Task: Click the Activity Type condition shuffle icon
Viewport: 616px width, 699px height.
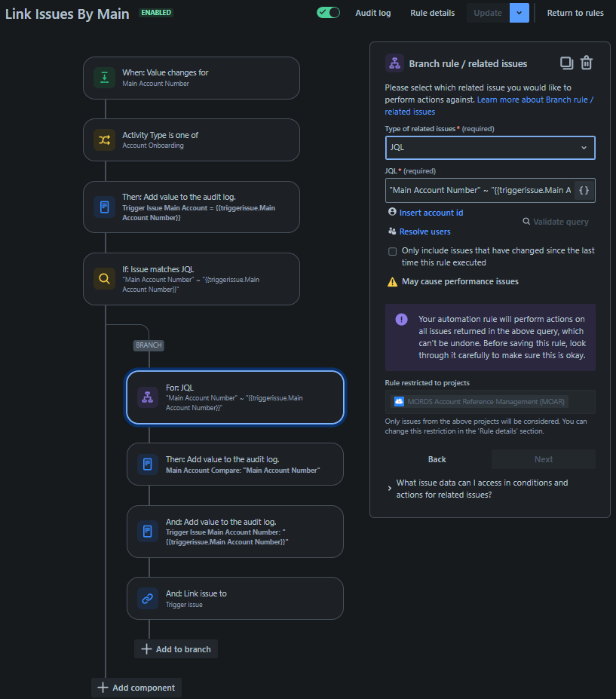Action: tap(104, 140)
